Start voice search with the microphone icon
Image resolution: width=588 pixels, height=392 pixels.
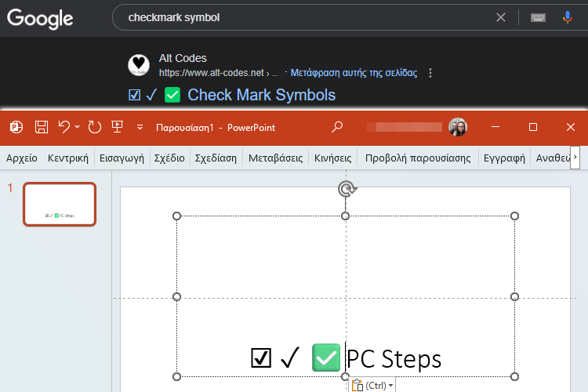(x=568, y=17)
